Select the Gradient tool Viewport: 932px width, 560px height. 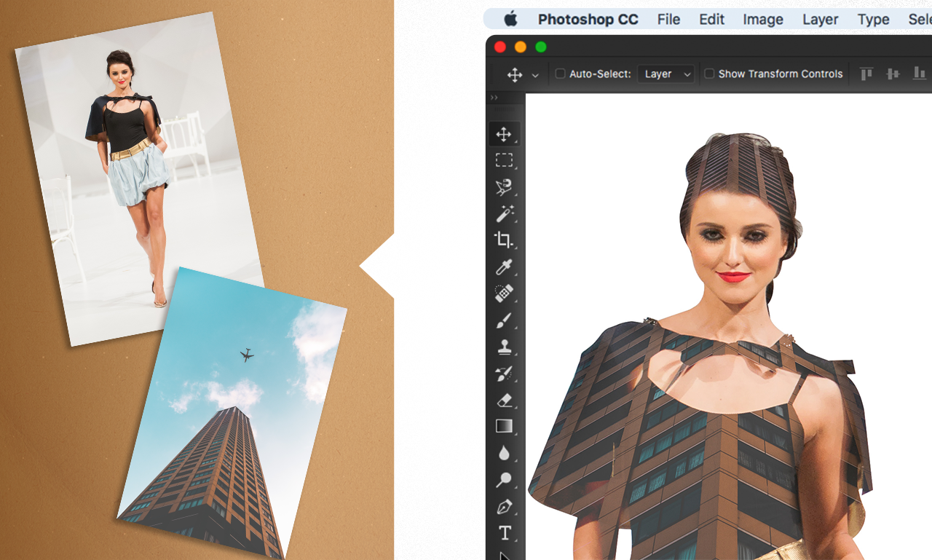pyautogui.click(x=504, y=427)
